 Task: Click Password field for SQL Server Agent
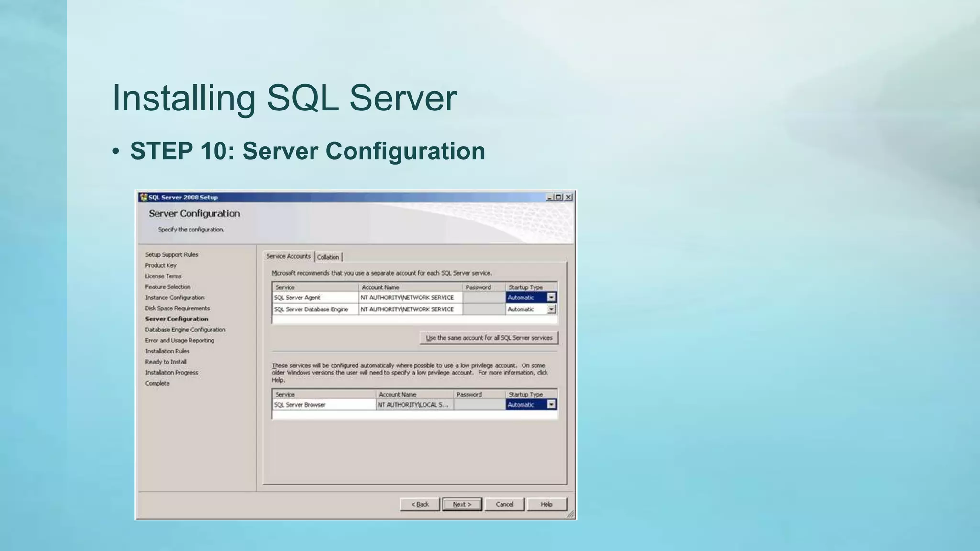[484, 298]
